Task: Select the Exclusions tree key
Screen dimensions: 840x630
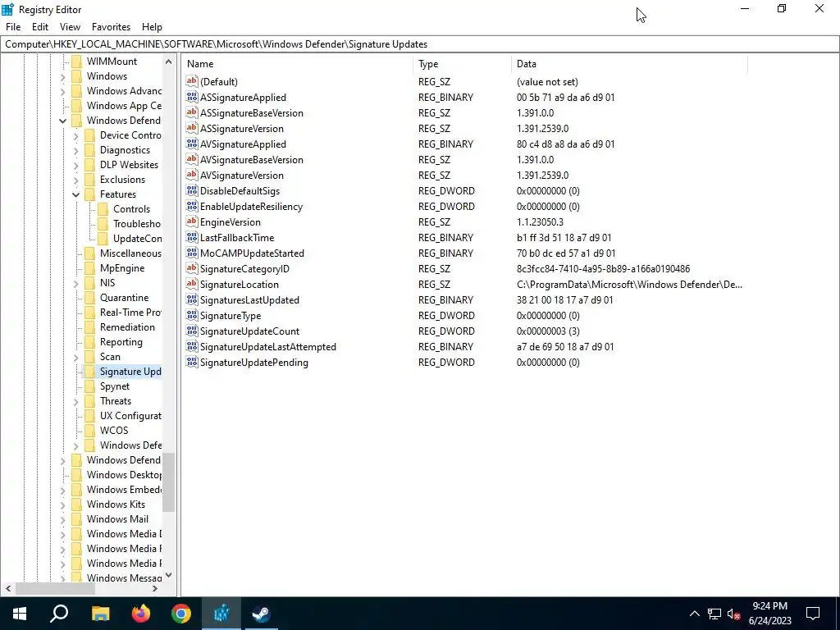Action: pyautogui.click(x=122, y=180)
